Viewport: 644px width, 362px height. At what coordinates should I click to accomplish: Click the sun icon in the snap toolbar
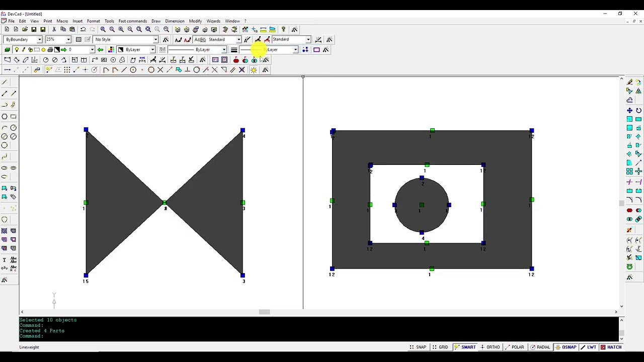click(x=254, y=70)
